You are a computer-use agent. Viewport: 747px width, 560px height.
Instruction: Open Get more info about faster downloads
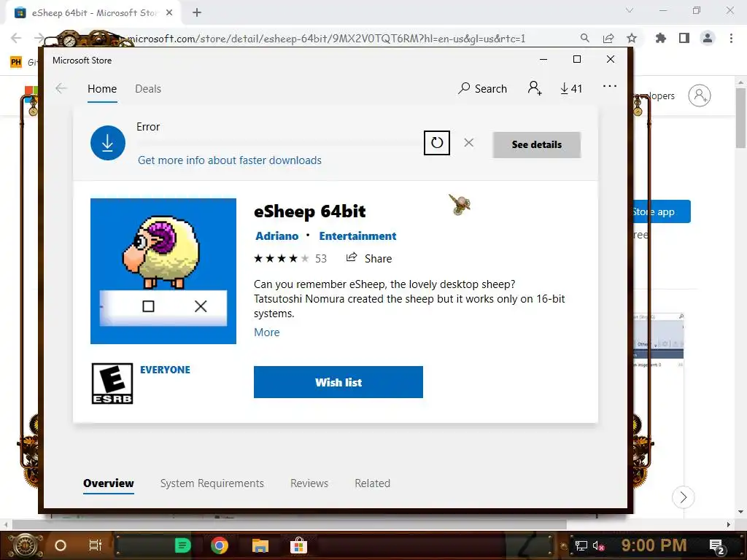click(x=230, y=160)
